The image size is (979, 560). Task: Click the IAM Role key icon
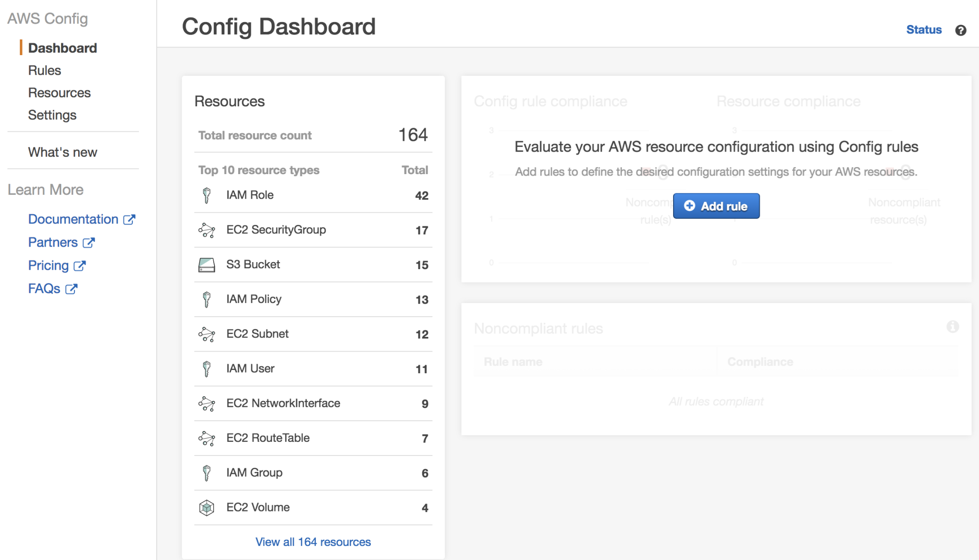click(207, 195)
